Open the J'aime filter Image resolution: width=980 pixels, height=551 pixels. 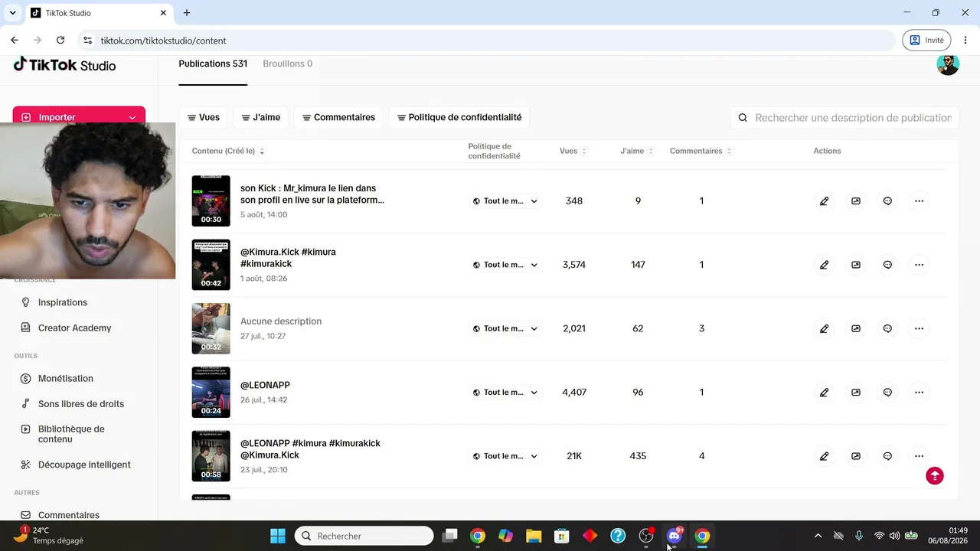261,118
